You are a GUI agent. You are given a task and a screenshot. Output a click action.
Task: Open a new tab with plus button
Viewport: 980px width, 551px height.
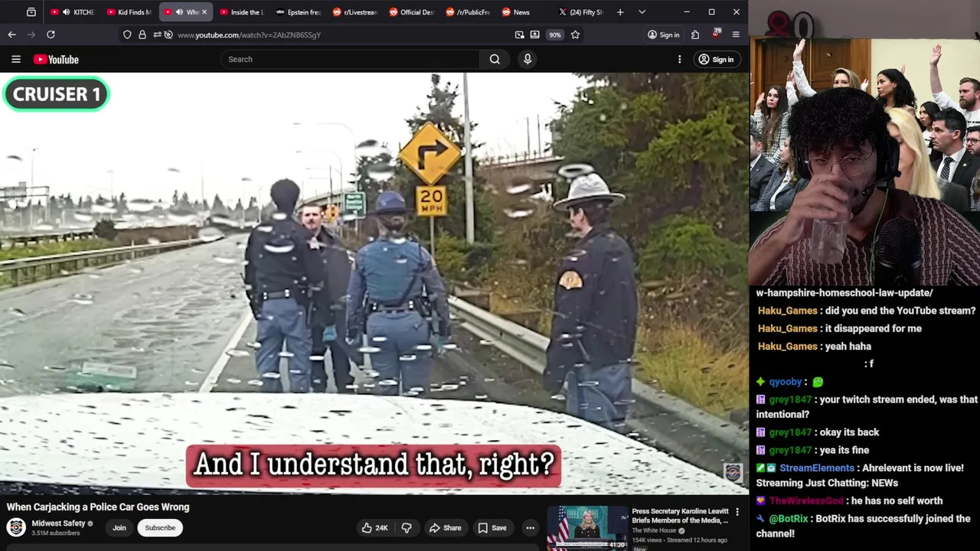coord(620,12)
